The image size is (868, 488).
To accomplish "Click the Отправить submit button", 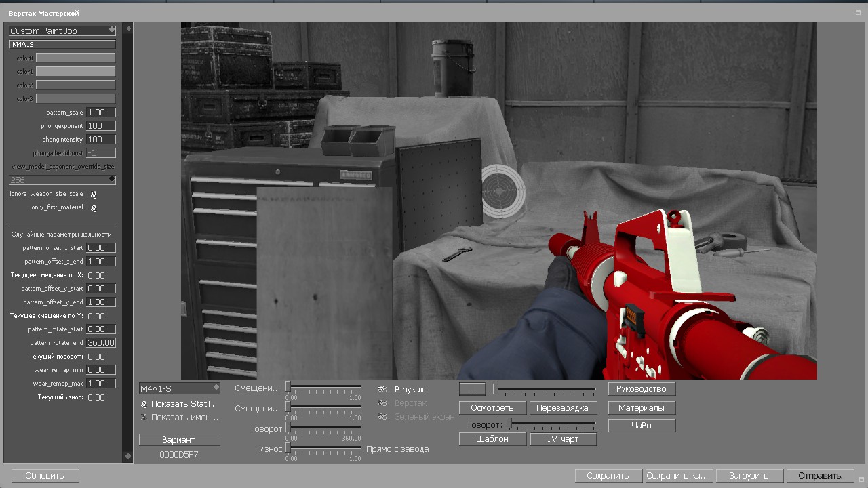I will [x=819, y=476].
